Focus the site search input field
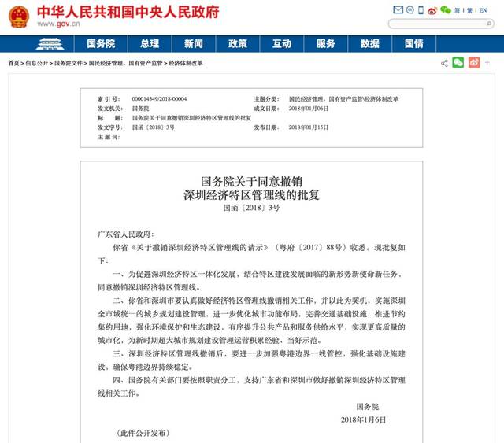This screenshot has width=504, height=443. click(x=438, y=24)
